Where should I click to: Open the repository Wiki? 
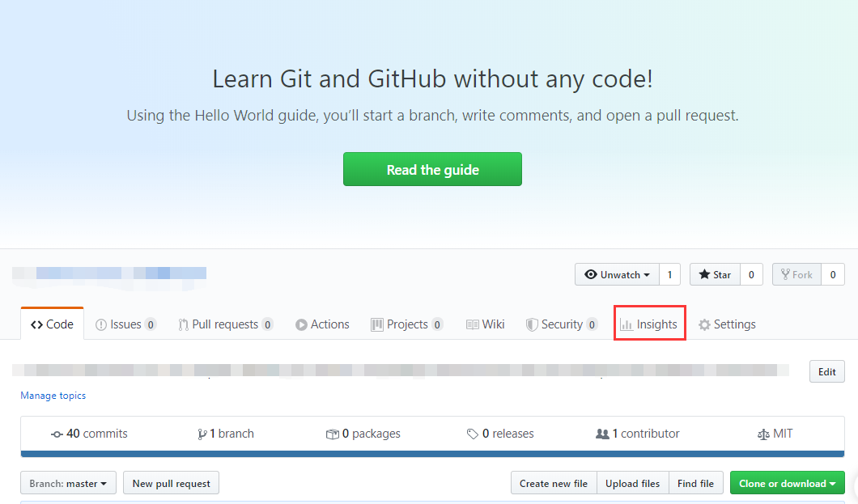[474, 324]
